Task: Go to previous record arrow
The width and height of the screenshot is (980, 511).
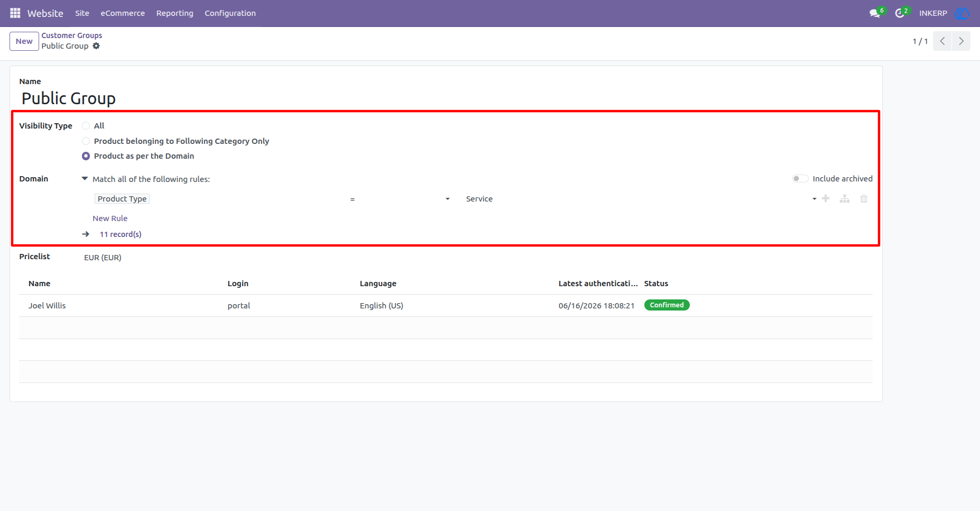Action: (x=942, y=41)
